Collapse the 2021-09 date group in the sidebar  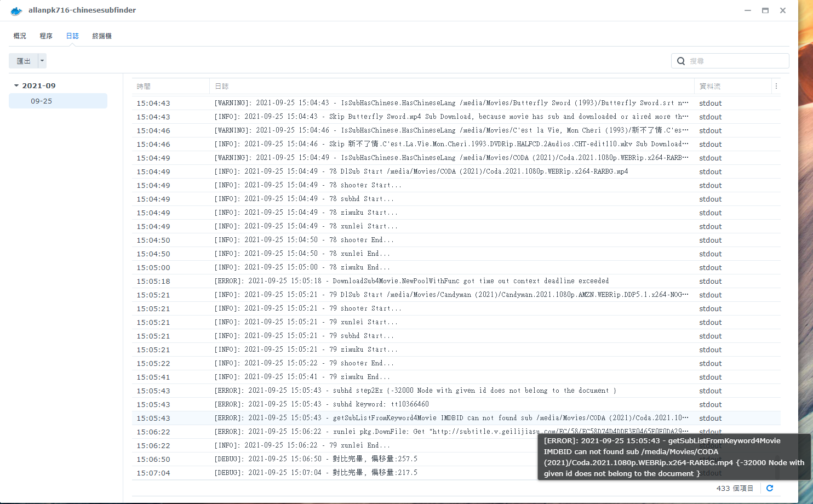click(x=17, y=85)
